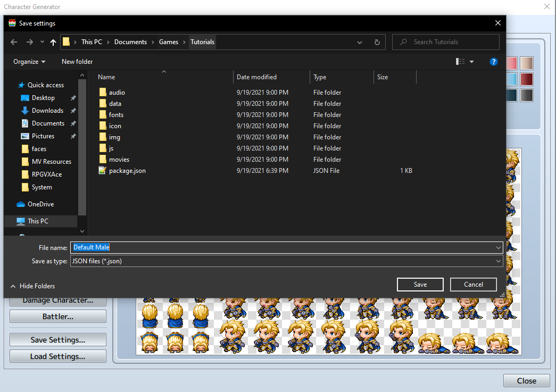Viewport: 556px width, 392px height.
Task: Click This PC in the address breadcrumb
Action: click(92, 42)
